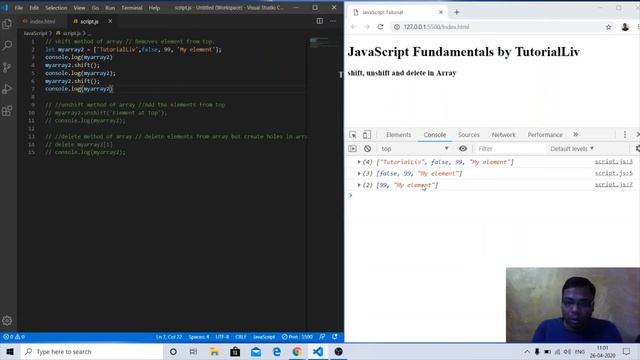This screenshot has width=640, height=360.
Task: Go back in Chrome
Action: click(x=353, y=27)
